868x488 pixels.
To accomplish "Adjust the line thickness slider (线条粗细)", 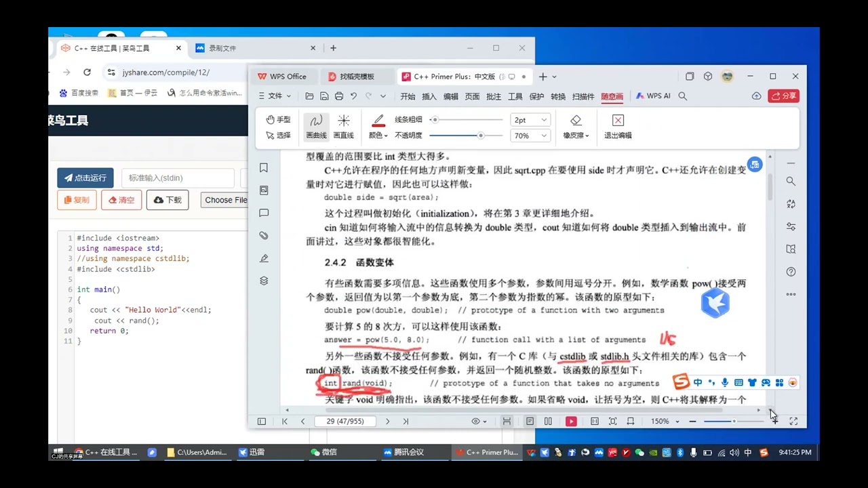I will click(x=467, y=120).
